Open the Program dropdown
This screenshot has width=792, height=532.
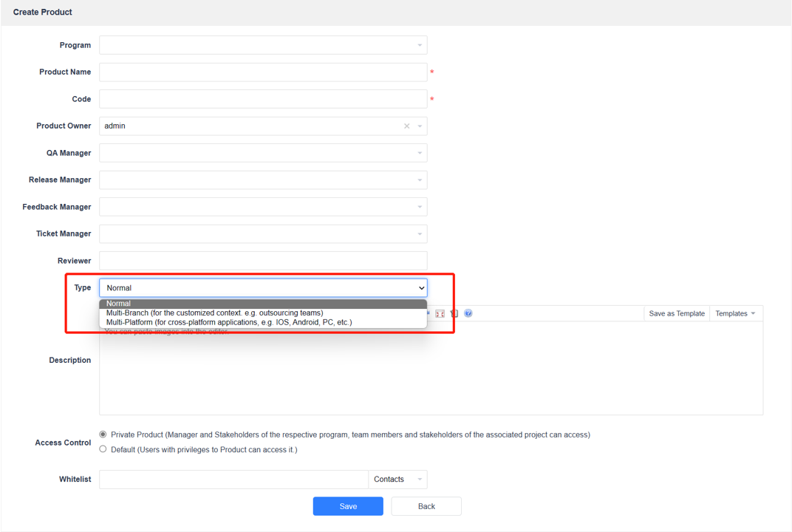263,45
